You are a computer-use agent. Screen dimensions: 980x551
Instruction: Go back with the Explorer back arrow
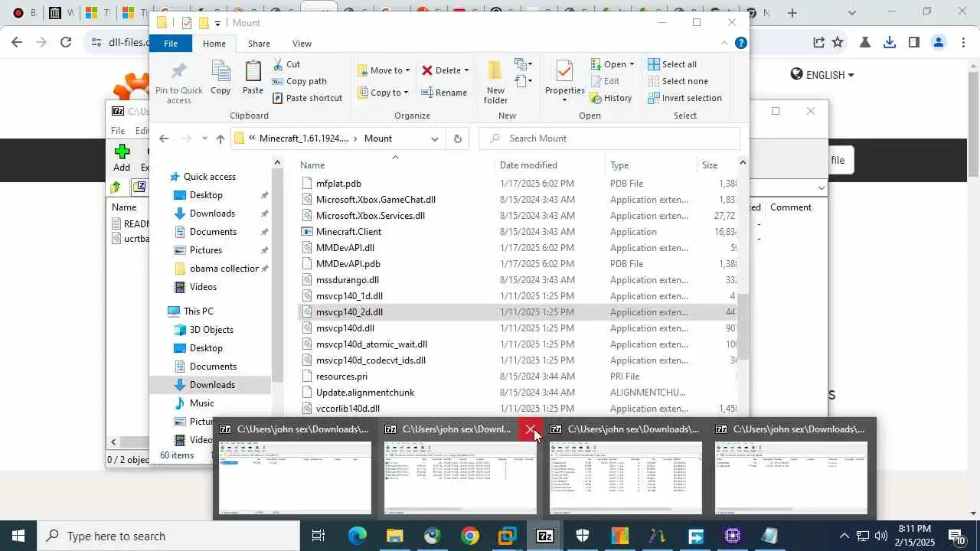coord(164,139)
